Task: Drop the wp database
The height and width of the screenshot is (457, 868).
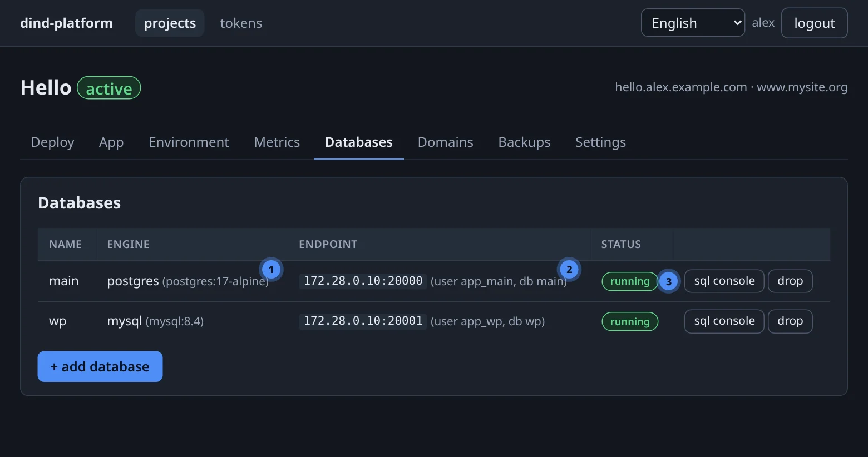Action: pos(790,321)
